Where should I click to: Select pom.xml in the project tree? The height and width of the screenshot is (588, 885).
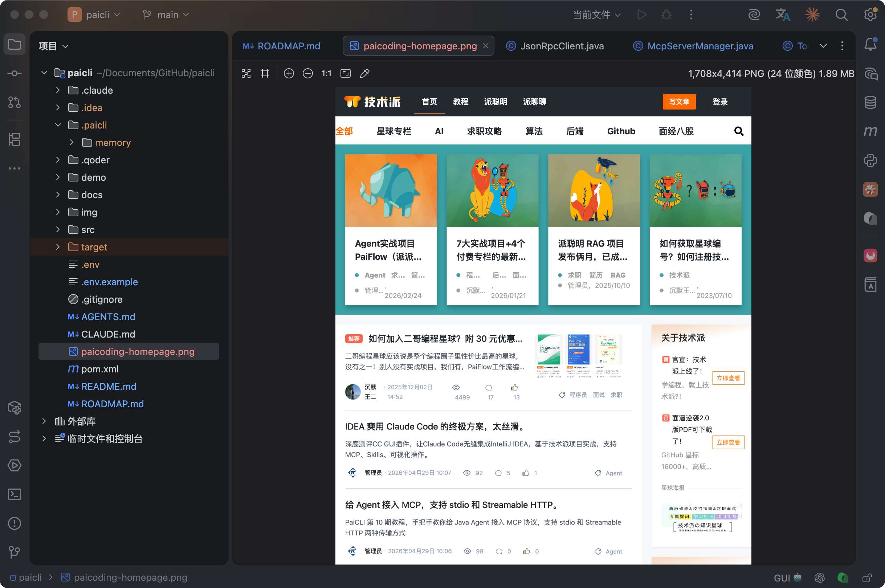click(x=129, y=369)
